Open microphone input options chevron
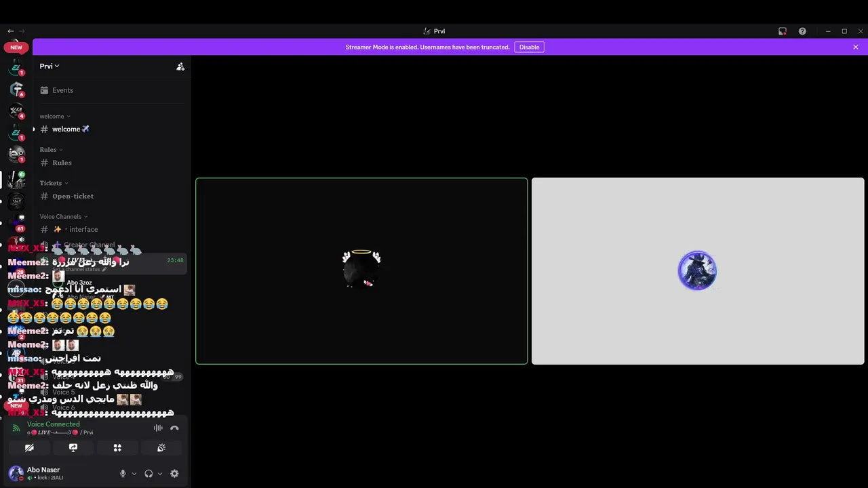Viewport: 868px width, 488px height. click(134, 474)
